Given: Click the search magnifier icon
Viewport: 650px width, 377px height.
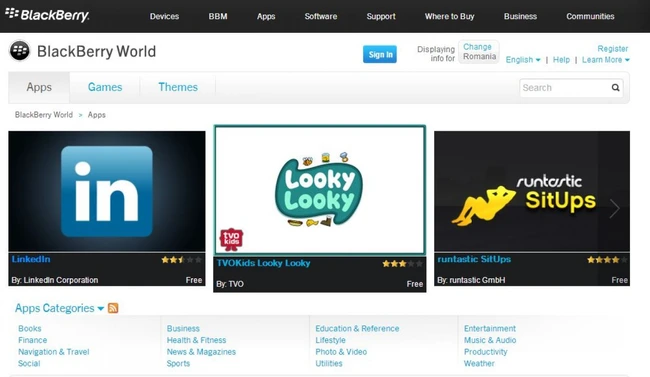Looking at the screenshot, I should click(615, 88).
